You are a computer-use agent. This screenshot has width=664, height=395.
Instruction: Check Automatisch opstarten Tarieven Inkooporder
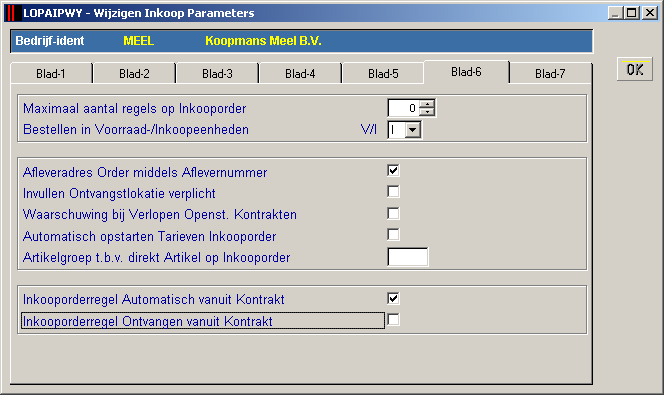point(393,235)
